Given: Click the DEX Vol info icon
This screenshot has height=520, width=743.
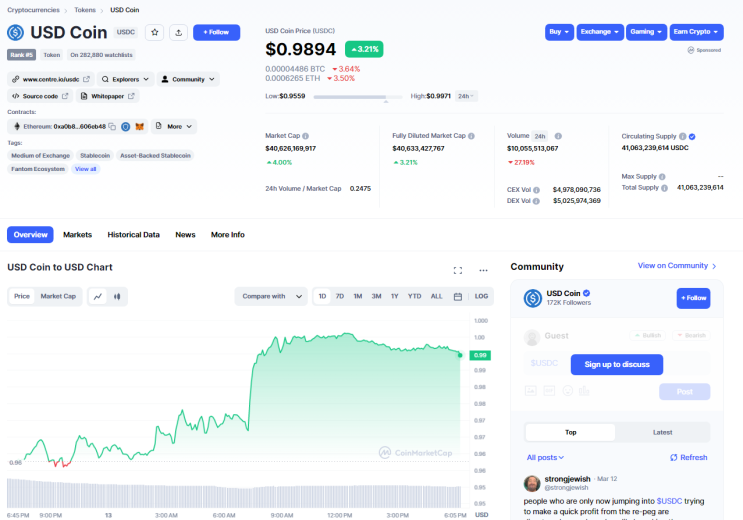Looking at the screenshot, I should (536, 201).
